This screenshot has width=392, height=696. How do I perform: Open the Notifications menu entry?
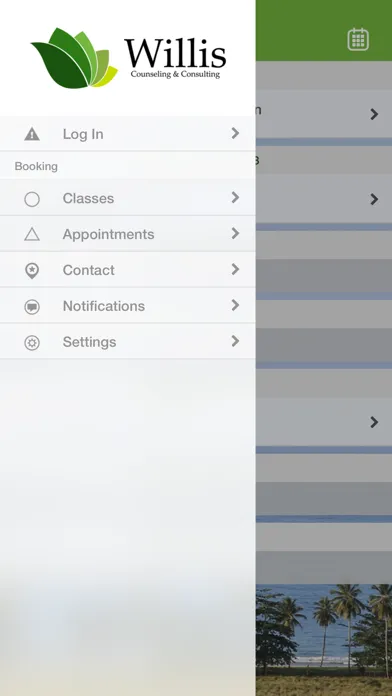click(x=127, y=306)
